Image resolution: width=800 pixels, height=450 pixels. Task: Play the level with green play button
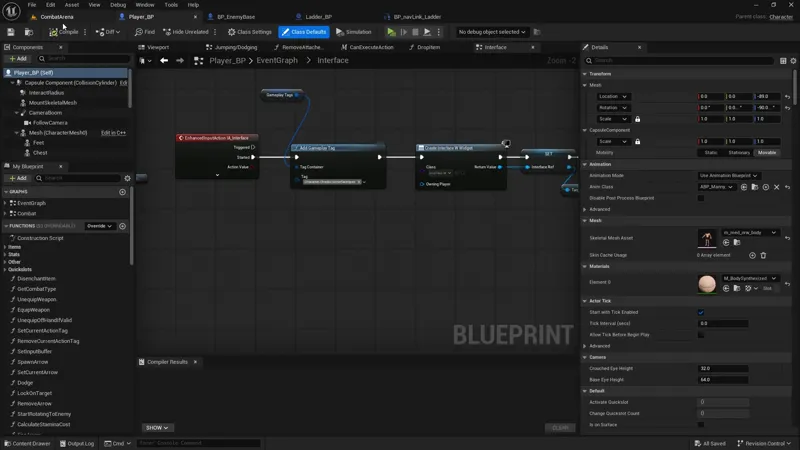[x=391, y=32]
